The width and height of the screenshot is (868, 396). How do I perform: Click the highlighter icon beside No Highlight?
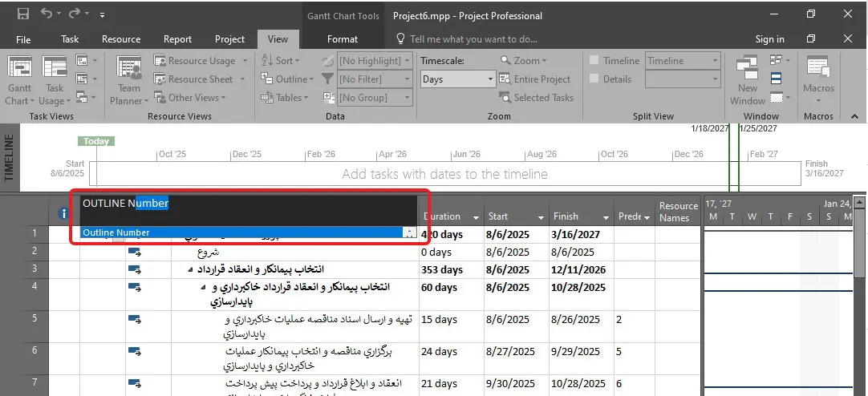point(328,60)
